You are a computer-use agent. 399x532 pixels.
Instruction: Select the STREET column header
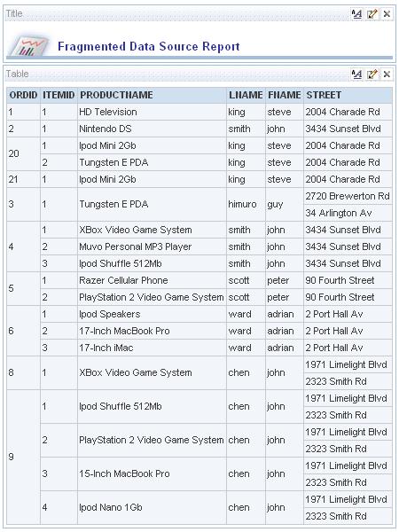tap(348, 95)
